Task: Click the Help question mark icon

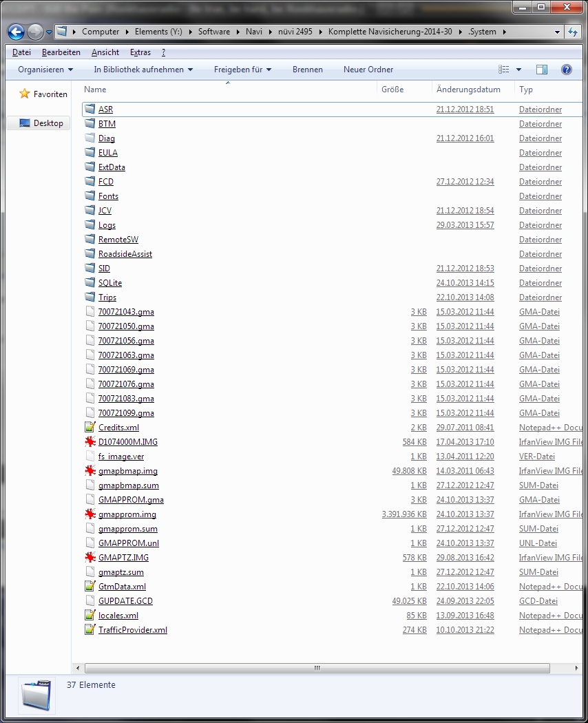Action: coord(567,70)
